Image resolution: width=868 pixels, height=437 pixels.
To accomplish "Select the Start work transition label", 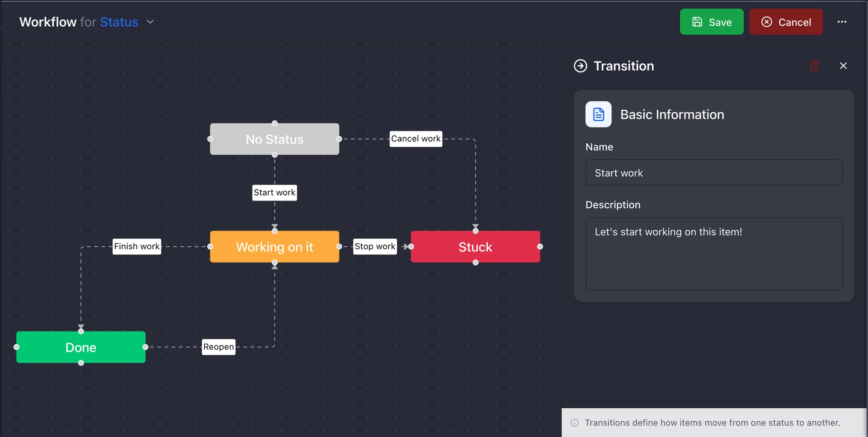I will (x=274, y=193).
